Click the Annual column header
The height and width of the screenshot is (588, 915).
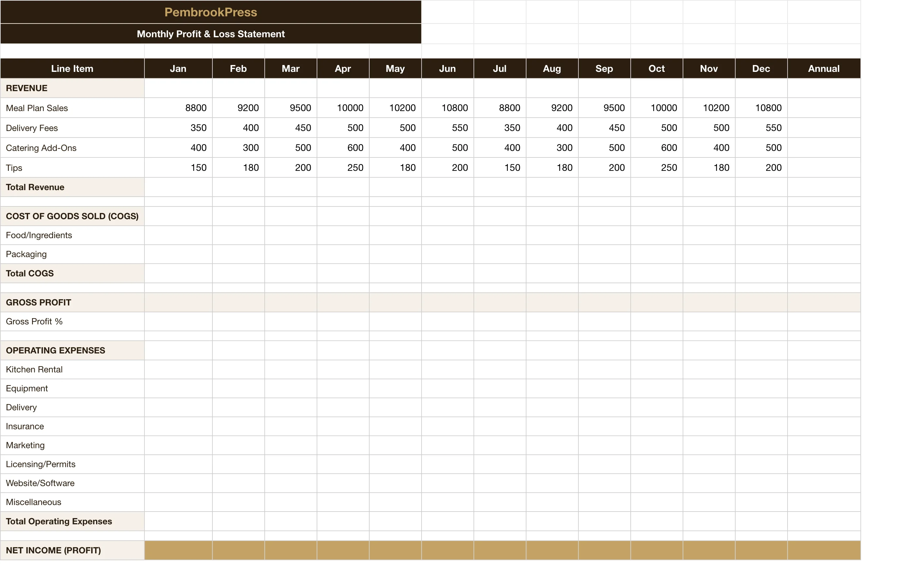point(824,69)
